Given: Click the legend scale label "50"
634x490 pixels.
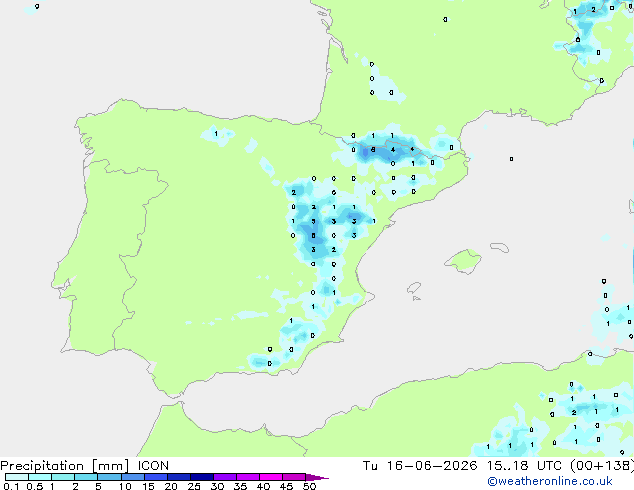Looking at the screenshot, I should (310, 486).
